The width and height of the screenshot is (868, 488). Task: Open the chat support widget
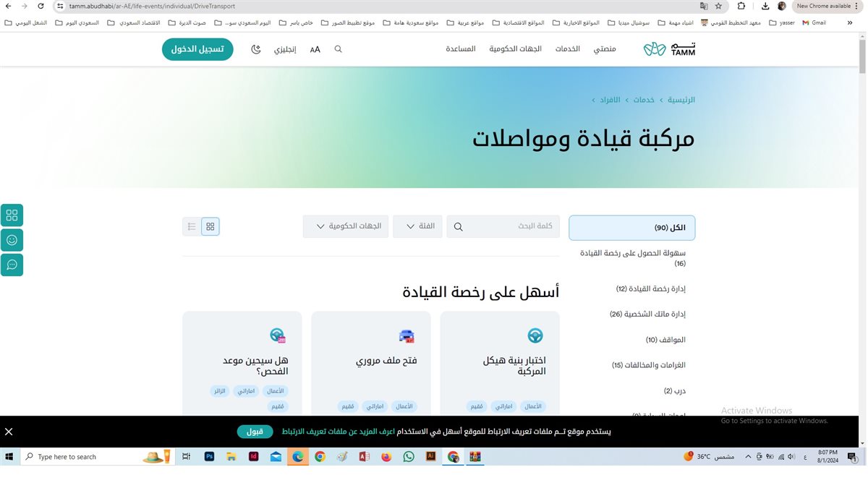12,265
